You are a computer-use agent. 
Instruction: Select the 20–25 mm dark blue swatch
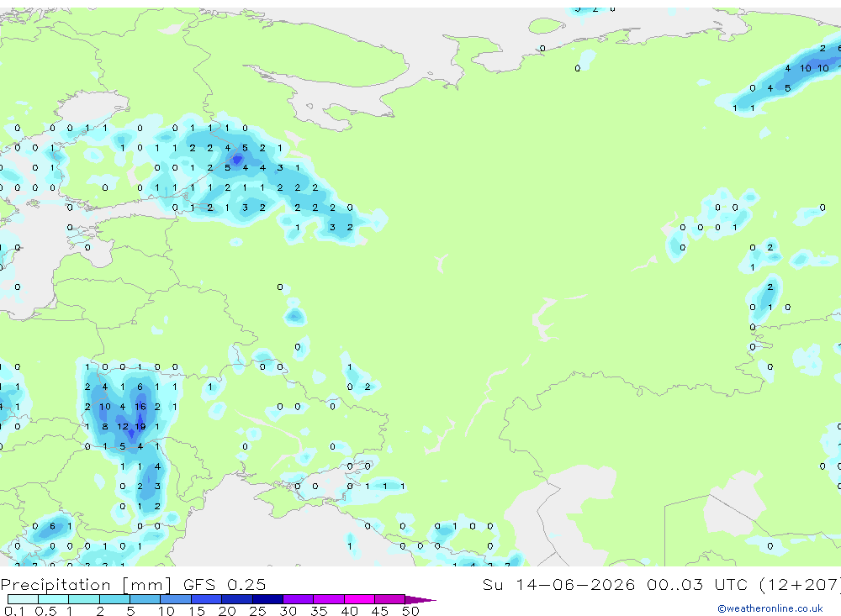pyautogui.click(x=237, y=599)
